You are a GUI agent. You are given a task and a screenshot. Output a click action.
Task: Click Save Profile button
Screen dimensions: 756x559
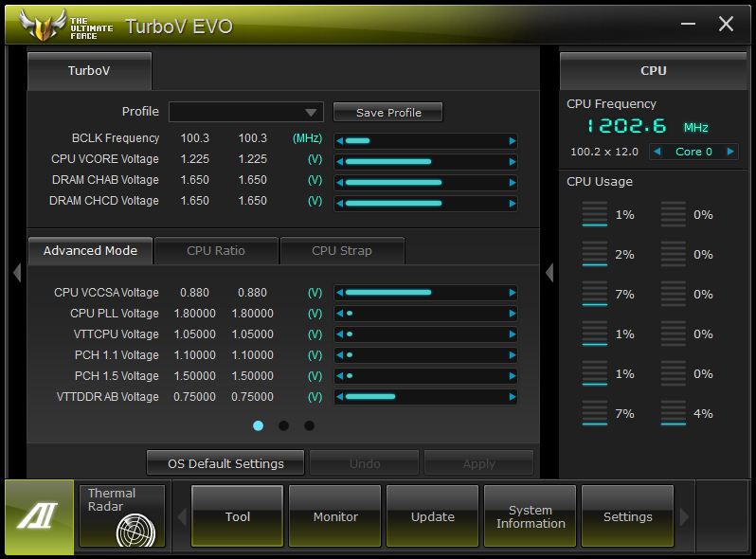click(388, 113)
